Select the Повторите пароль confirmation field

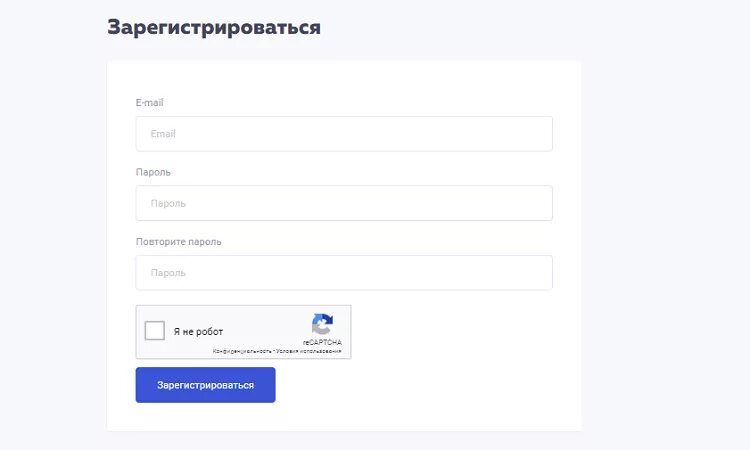[x=344, y=273]
